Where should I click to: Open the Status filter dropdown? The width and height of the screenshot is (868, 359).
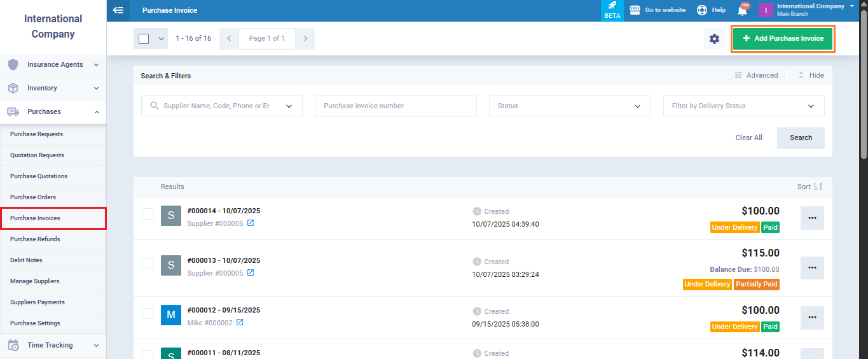point(570,106)
